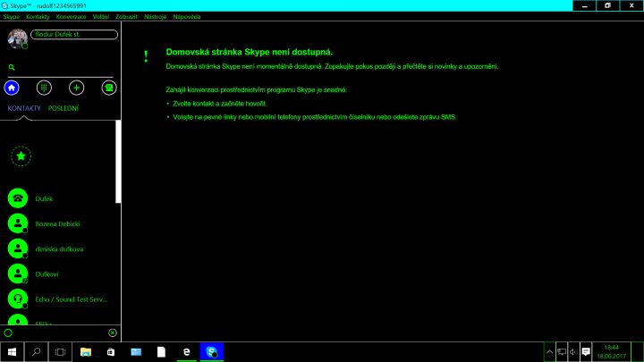Select Echo / Sound Test Service contact name
Viewport: 644px width, 362px height.
click(x=72, y=299)
